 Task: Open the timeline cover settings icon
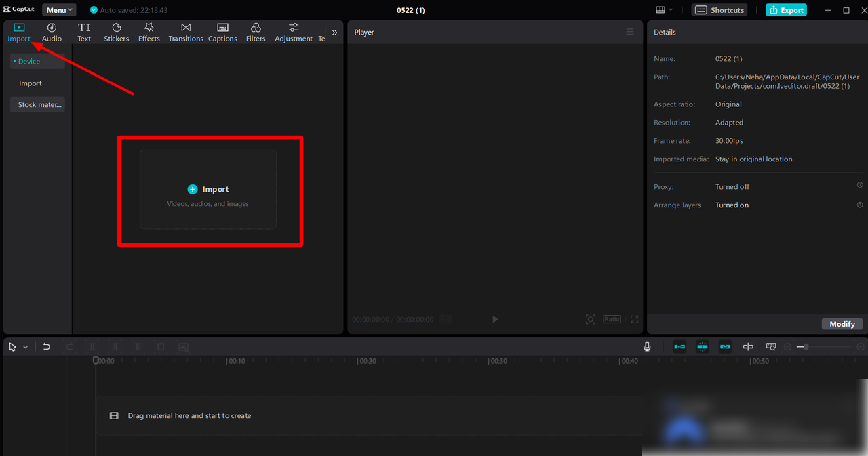pos(771,346)
